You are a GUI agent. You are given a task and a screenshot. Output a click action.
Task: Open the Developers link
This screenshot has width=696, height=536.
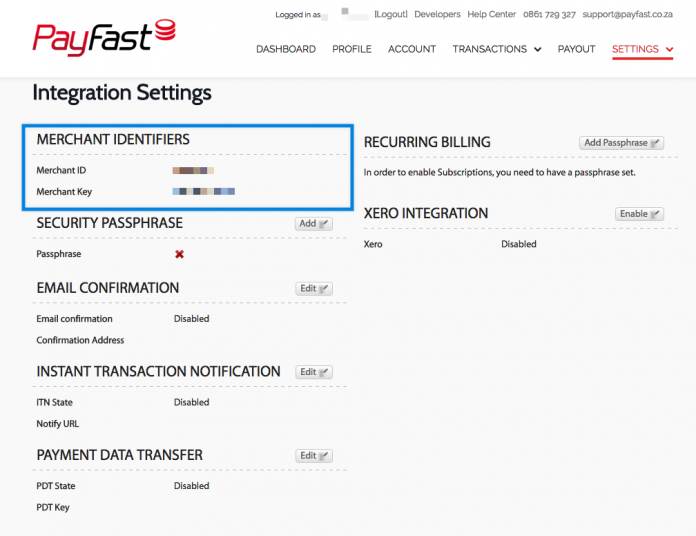tap(437, 15)
